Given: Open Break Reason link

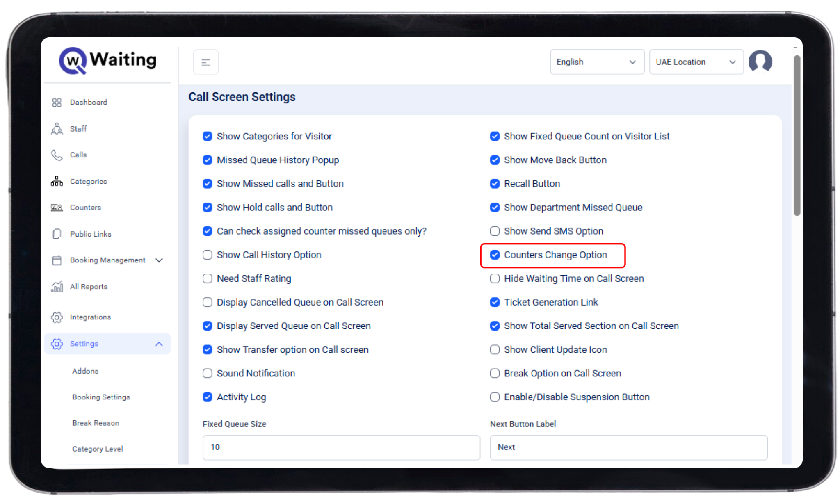Looking at the screenshot, I should click(96, 423).
